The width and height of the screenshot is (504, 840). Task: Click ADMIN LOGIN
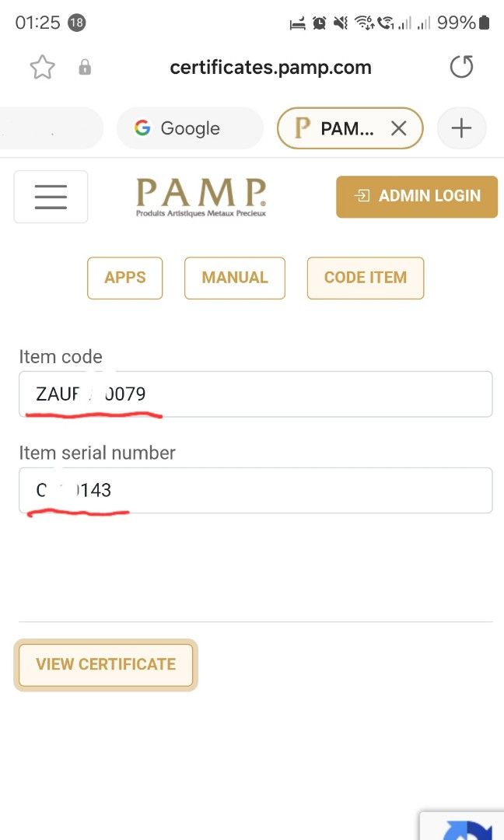pyautogui.click(x=416, y=196)
